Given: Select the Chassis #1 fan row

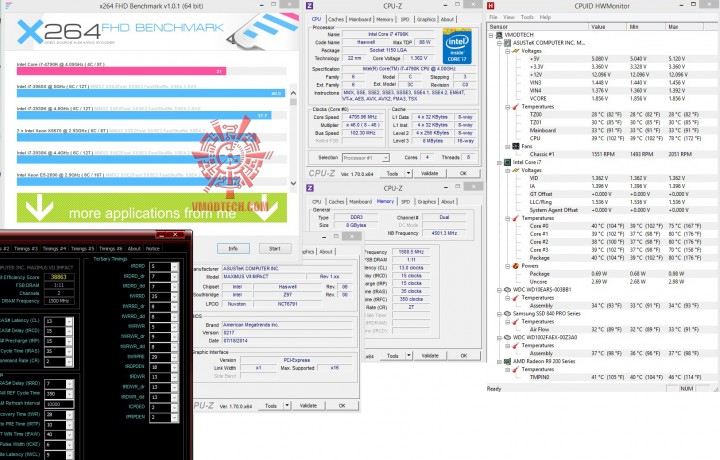Looking at the screenshot, I should tap(602, 154).
